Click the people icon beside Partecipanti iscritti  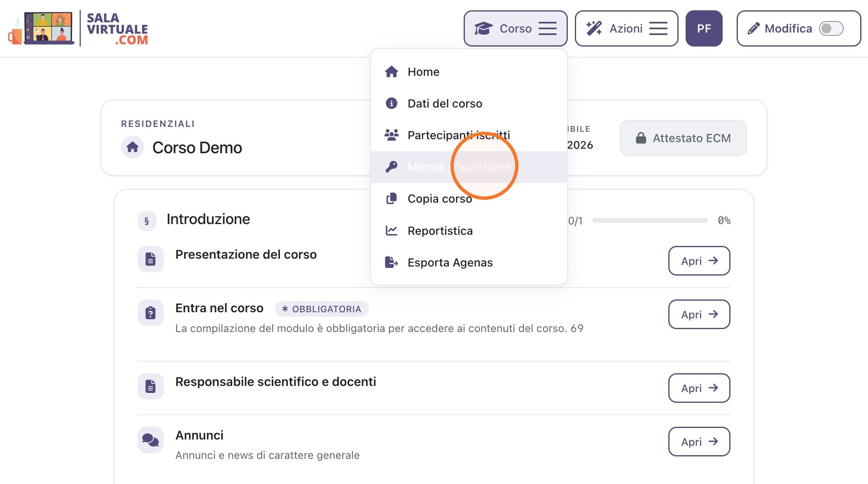[x=391, y=135]
